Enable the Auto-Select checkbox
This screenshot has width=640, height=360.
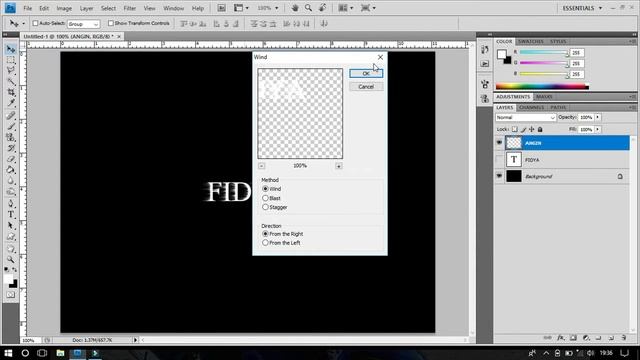coord(36,23)
